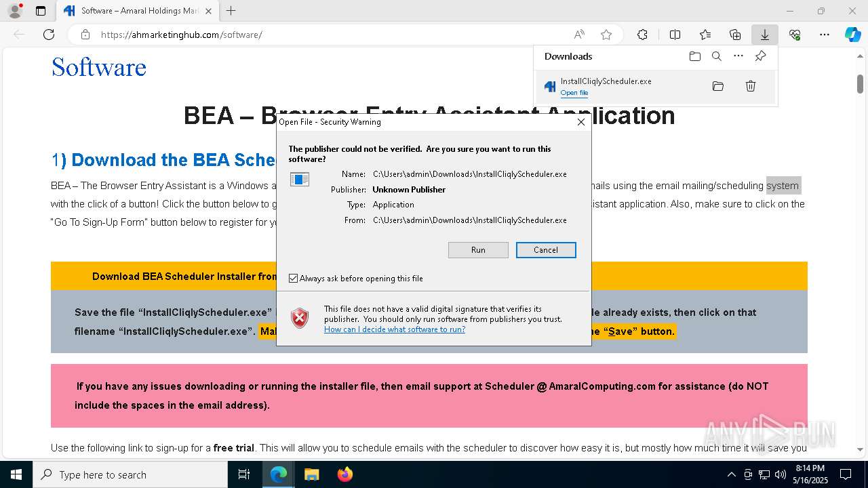Open a new browser tab

click(231, 11)
